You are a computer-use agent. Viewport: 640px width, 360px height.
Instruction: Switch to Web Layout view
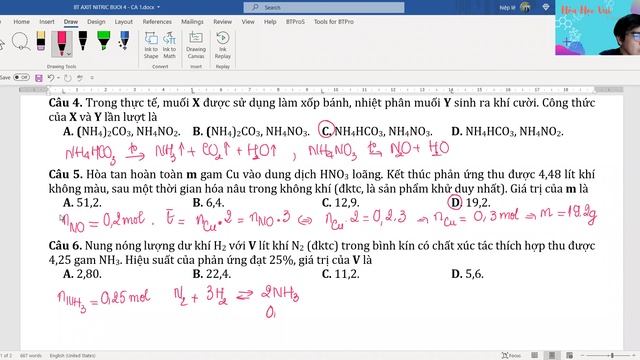tap(569, 356)
